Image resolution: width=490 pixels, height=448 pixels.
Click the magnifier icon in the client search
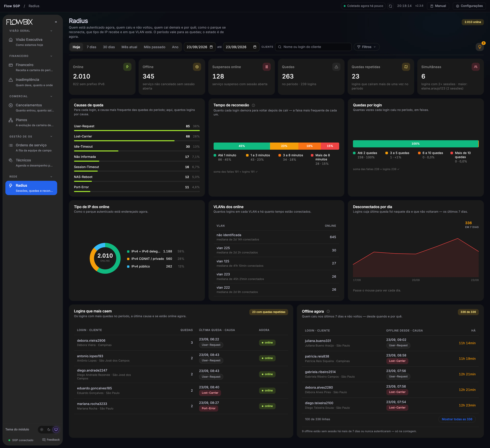pos(280,47)
